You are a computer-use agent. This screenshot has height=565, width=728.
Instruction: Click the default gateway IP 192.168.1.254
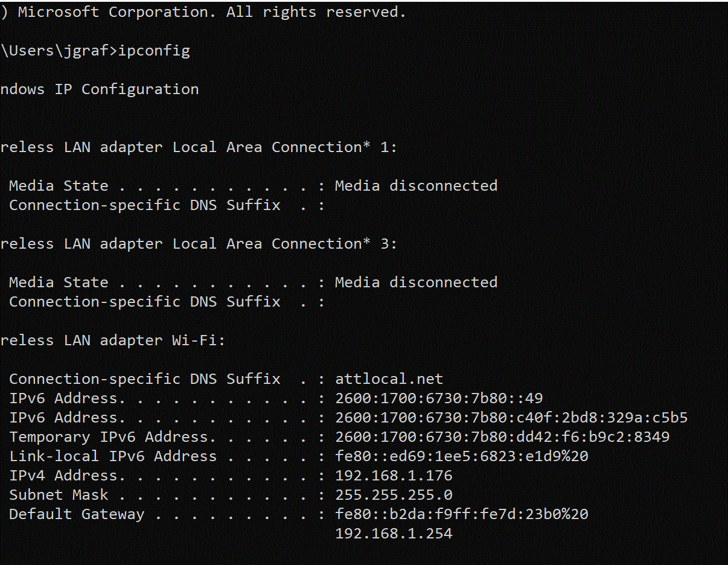pyautogui.click(x=394, y=534)
